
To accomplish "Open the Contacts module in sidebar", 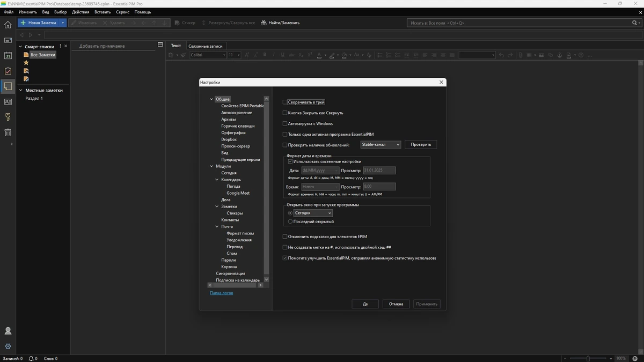I will click(8, 101).
